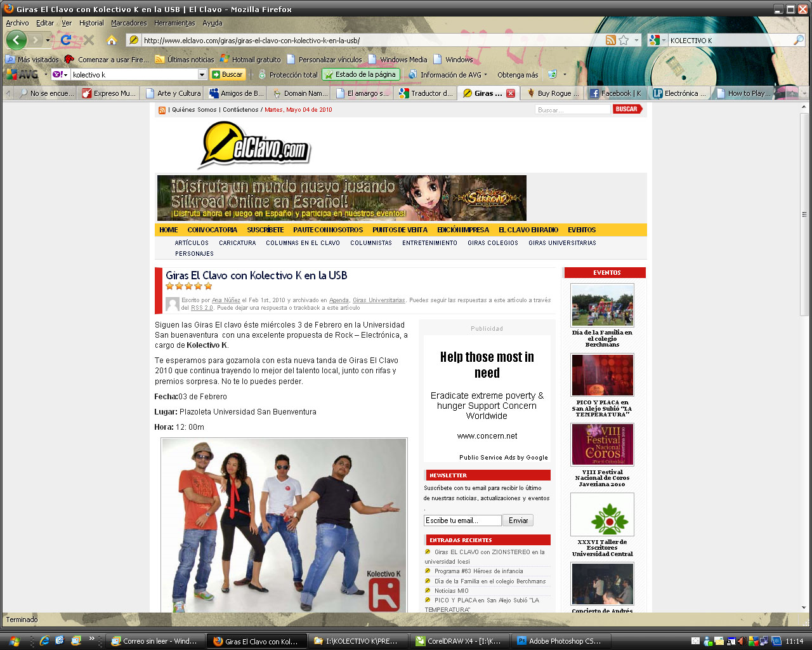This screenshot has width=812, height=650.
Task: Open the Historial menu
Action: (x=91, y=23)
